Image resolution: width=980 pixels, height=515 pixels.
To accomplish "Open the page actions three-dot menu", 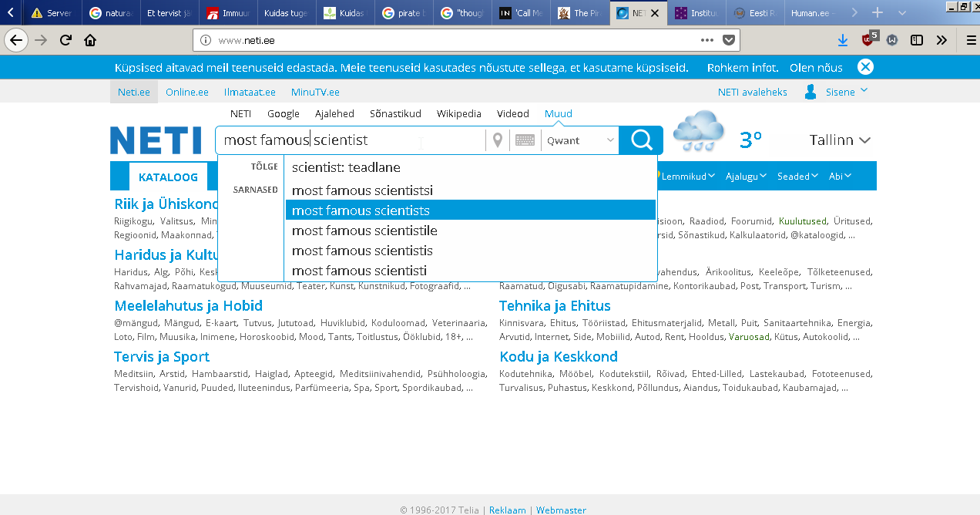I will coord(707,40).
